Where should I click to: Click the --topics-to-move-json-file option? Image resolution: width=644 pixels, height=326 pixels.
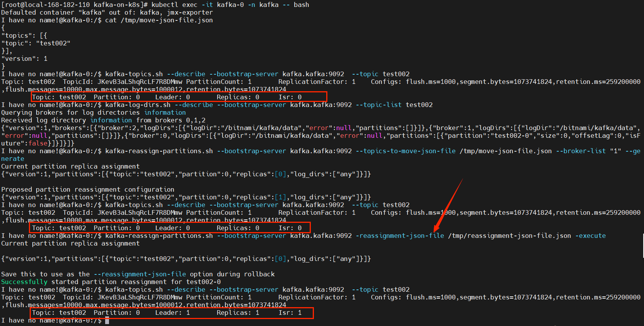point(406,151)
